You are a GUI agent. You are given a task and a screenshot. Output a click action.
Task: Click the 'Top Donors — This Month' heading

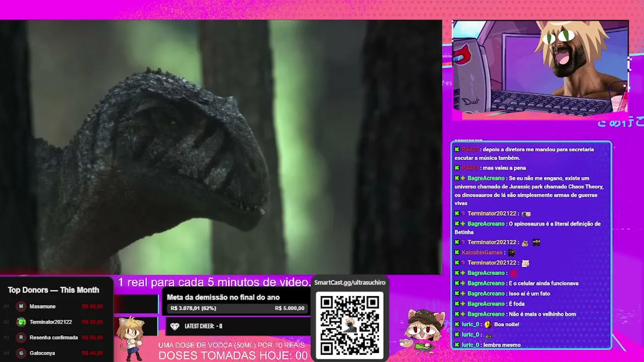coord(53,290)
